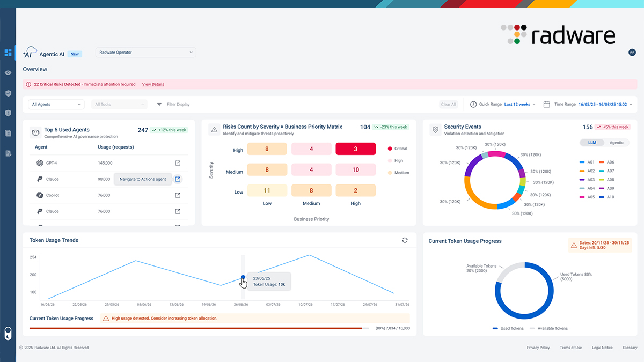The image size is (644, 362).
Task: Open the Legal Notice link
Action: click(602, 348)
